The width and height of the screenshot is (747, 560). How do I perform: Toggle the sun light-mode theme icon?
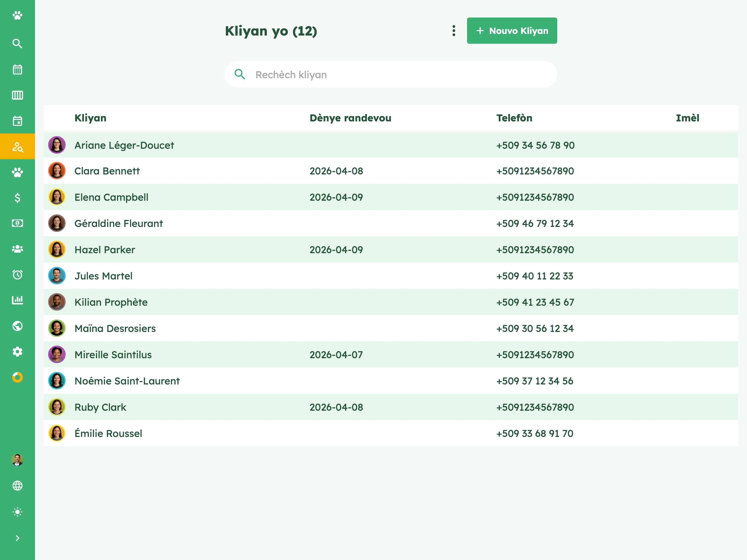[17, 512]
